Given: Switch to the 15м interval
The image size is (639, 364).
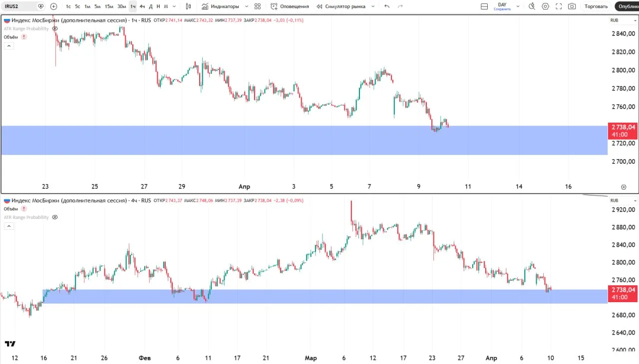Looking at the screenshot, I should click(x=109, y=6).
